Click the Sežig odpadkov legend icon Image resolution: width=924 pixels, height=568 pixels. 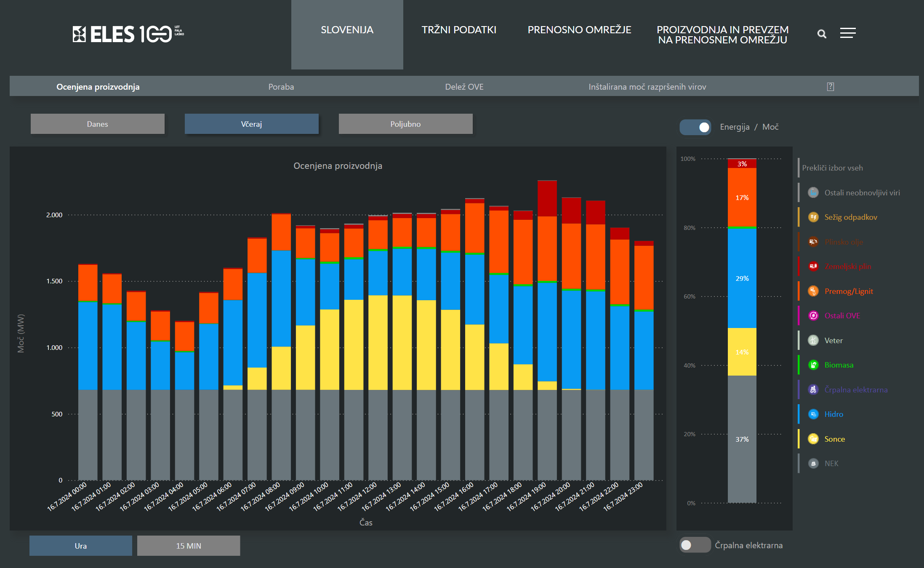pos(813,217)
